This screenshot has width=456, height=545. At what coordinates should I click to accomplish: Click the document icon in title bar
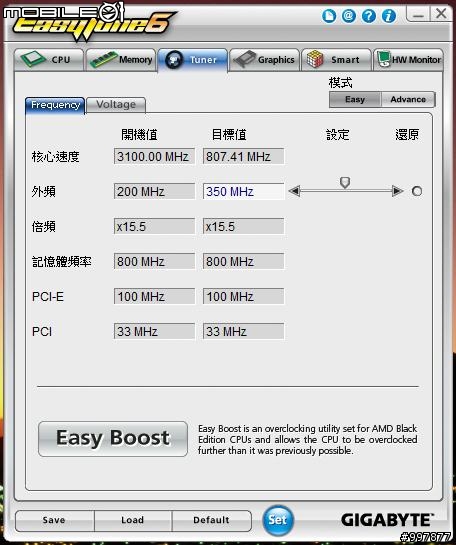coord(329,15)
